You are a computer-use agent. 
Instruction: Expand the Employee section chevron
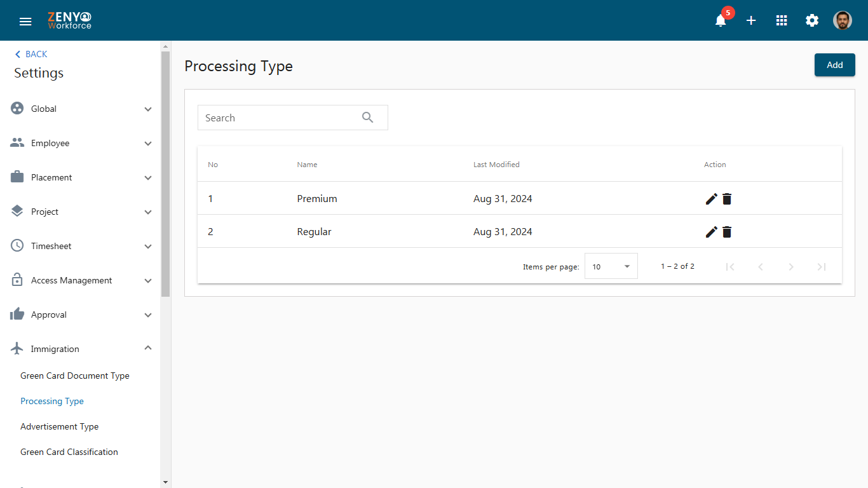[148, 144]
